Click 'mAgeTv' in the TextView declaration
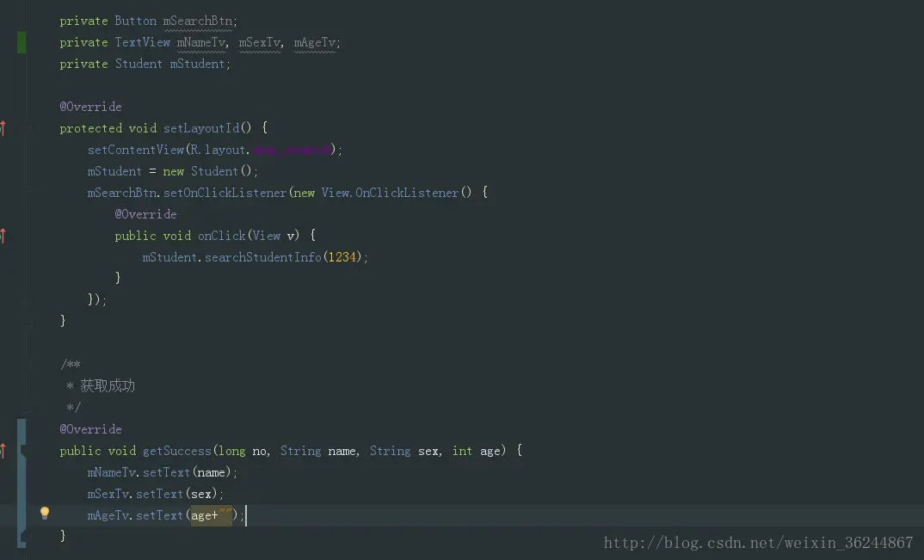924x560 pixels. click(x=315, y=42)
